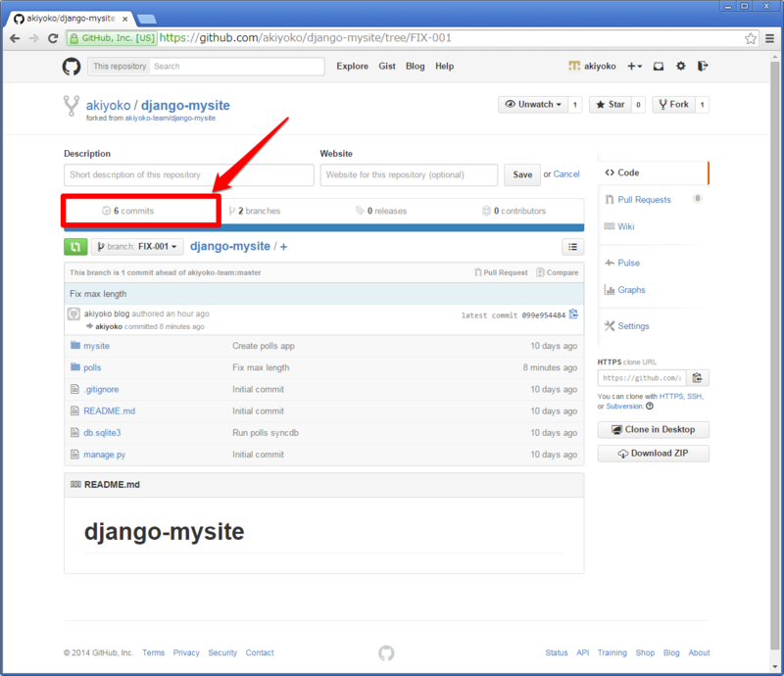Click Clone in Desktop button
Viewport: 784px width, 676px height.
[x=653, y=429]
